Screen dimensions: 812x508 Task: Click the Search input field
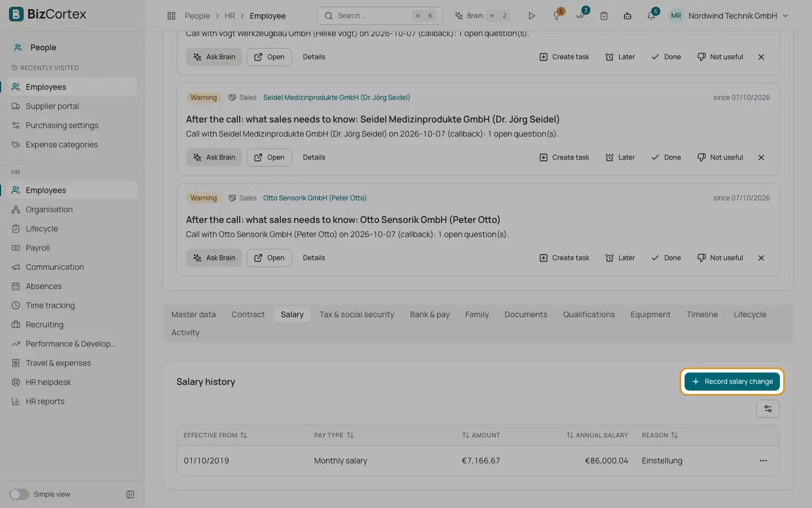[x=380, y=16]
